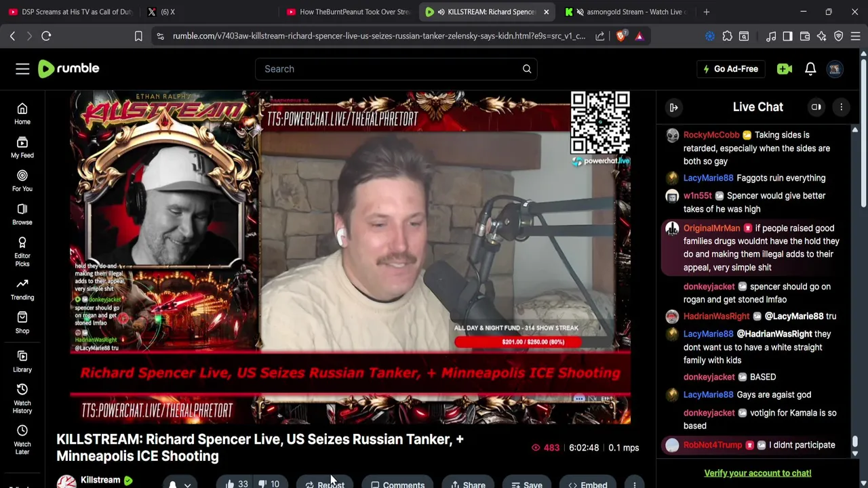This screenshot has height=488, width=868.
Task: Click the Go Ad-Free button
Action: click(x=730, y=68)
